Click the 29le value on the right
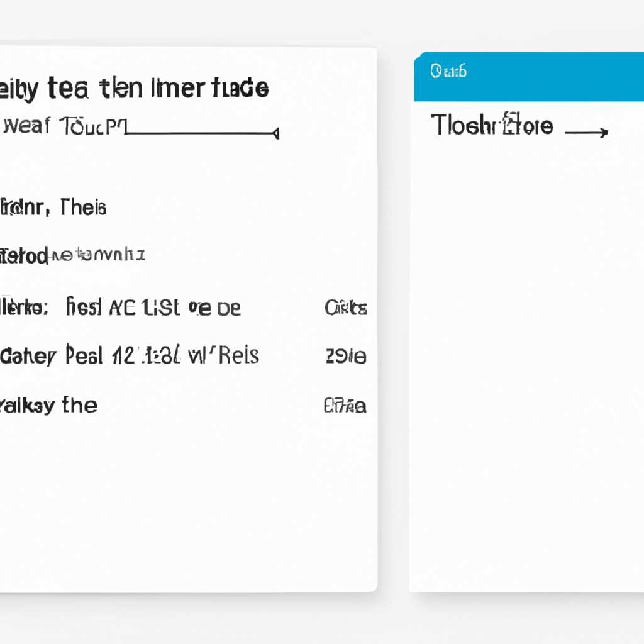 345,357
